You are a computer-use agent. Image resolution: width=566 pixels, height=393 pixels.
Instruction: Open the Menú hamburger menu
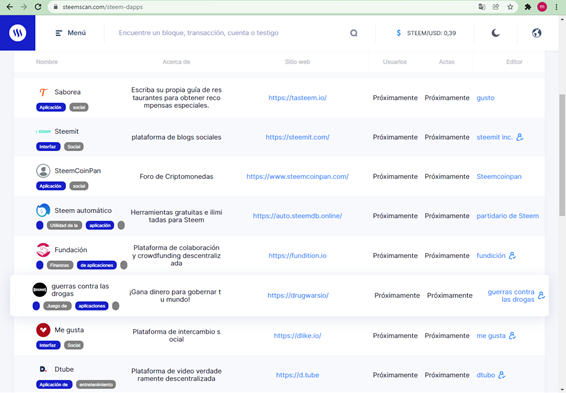pyautogui.click(x=71, y=33)
